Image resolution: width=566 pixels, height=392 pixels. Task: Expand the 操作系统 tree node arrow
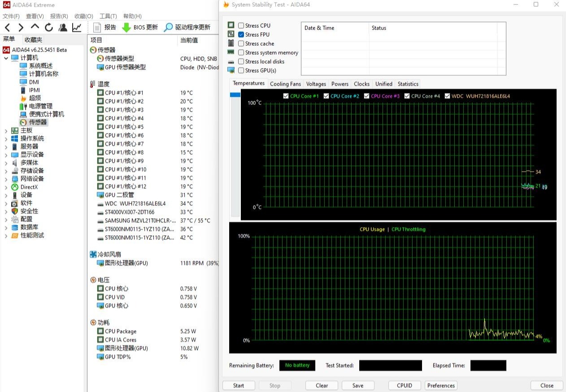[6, 138]
